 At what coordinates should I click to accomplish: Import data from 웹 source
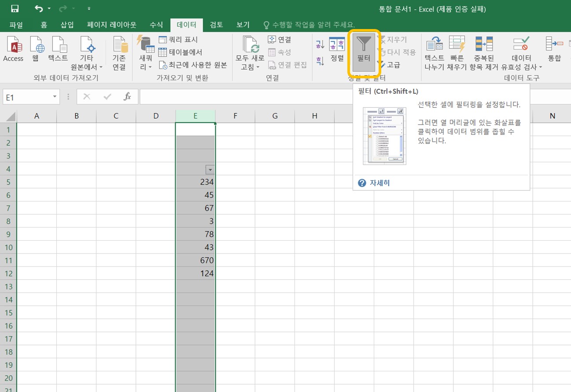35,51
